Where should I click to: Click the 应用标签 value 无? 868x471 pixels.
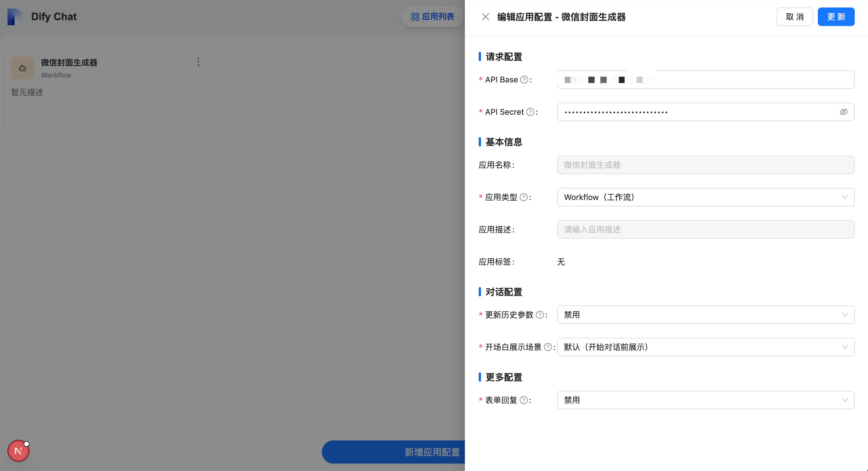click(561, 262)
